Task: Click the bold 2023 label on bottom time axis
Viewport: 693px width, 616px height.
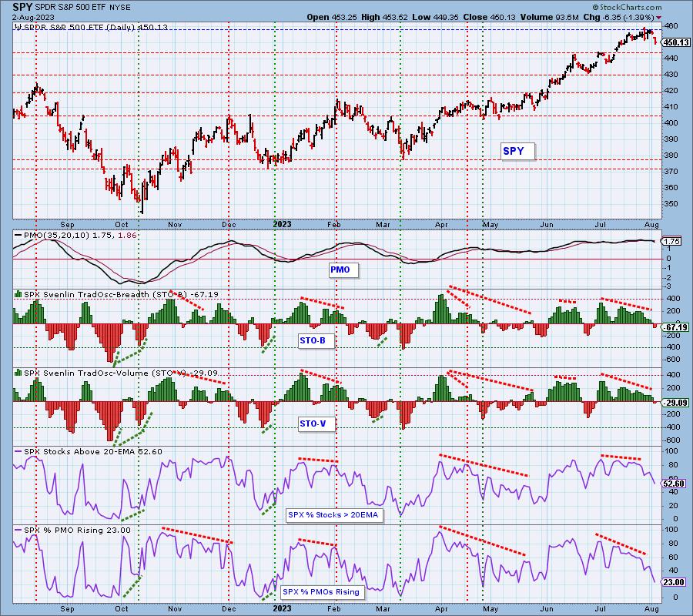Action: (282, 608)
